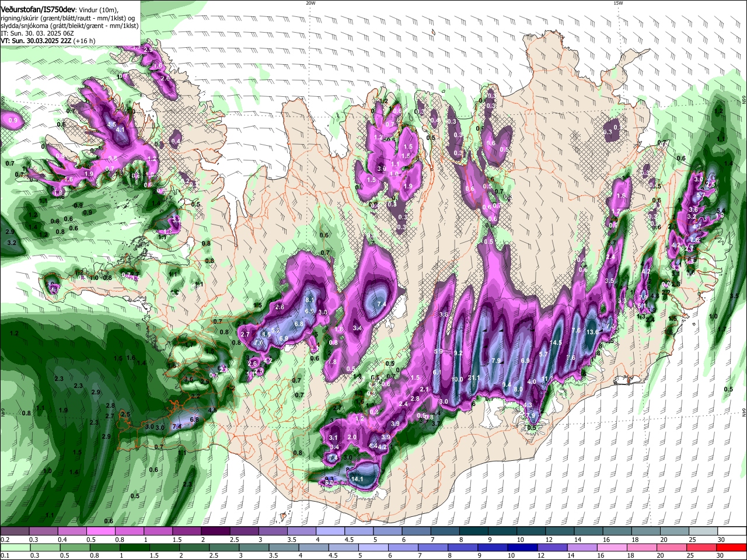Click the '0.2' label starting the snow legend
Image resolution: width=747 pixels, height=560 pixels.
(x=5, y=540)
